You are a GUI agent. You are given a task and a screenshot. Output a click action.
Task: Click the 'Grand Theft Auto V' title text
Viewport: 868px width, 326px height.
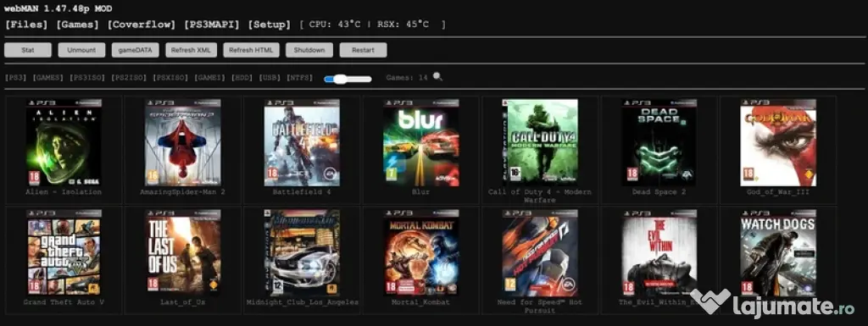[64, 303]
